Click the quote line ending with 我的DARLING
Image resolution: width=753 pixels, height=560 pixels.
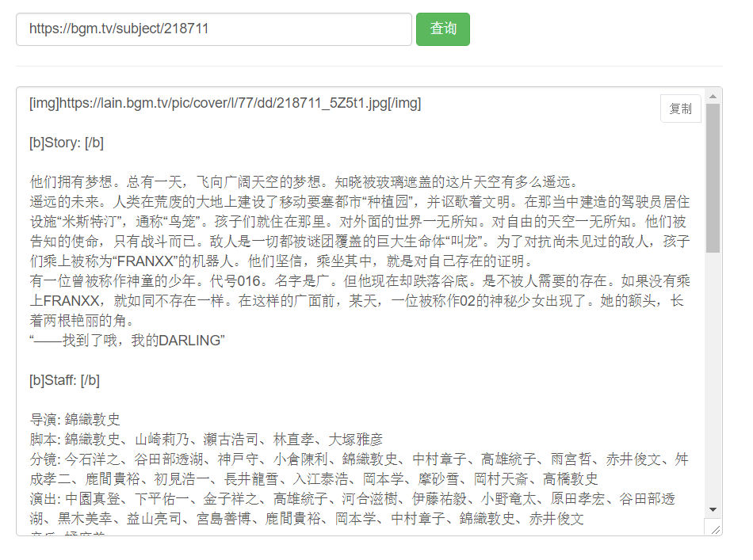pos(127,341)
